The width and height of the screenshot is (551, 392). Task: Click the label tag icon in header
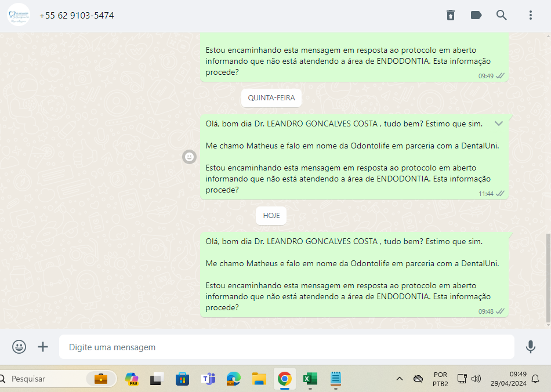pyautogui.click(x=476, y=16)
